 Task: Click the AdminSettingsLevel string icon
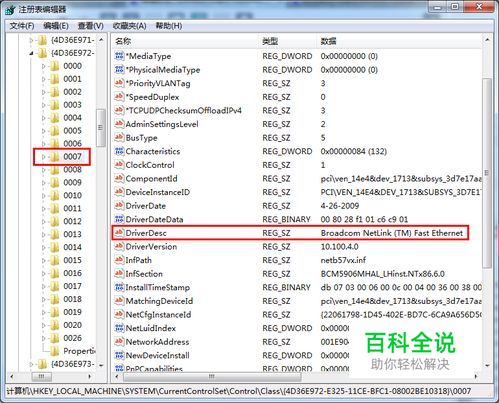pos(119,124)
